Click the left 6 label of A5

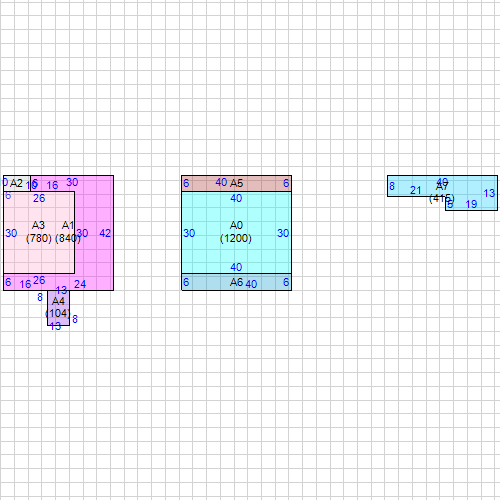(x=186, y=183)
